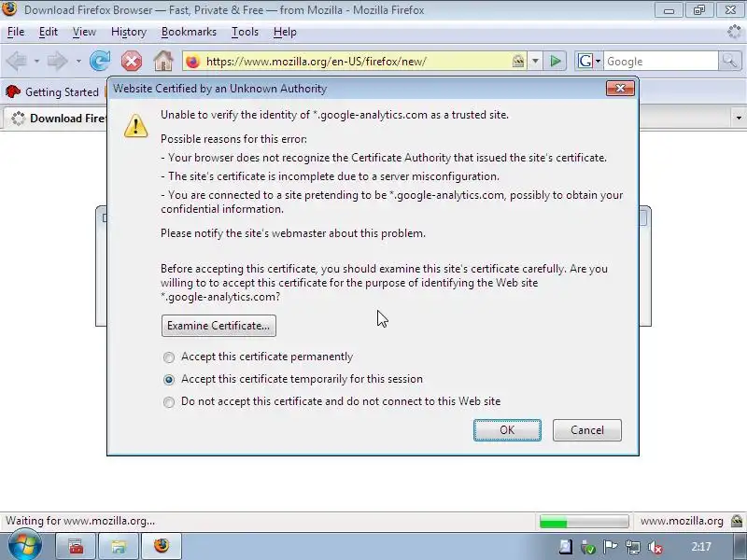Image resolution: width=747 pixels, height=560 pixels.
Task: Click the padlock icon in the address bar
Action: (x=518, y=61)
